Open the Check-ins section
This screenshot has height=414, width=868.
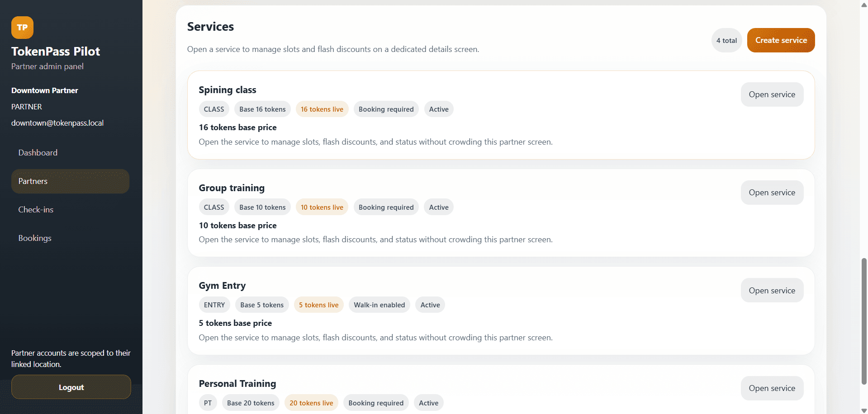36,209
